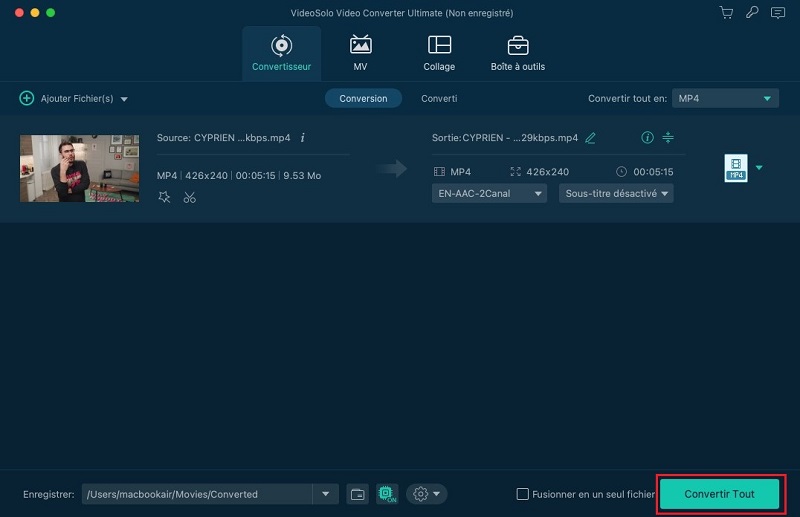800x517 pixels.
Task: Open the Sous-titre désactivé dropdown
Action: click(x=615, y=193)
